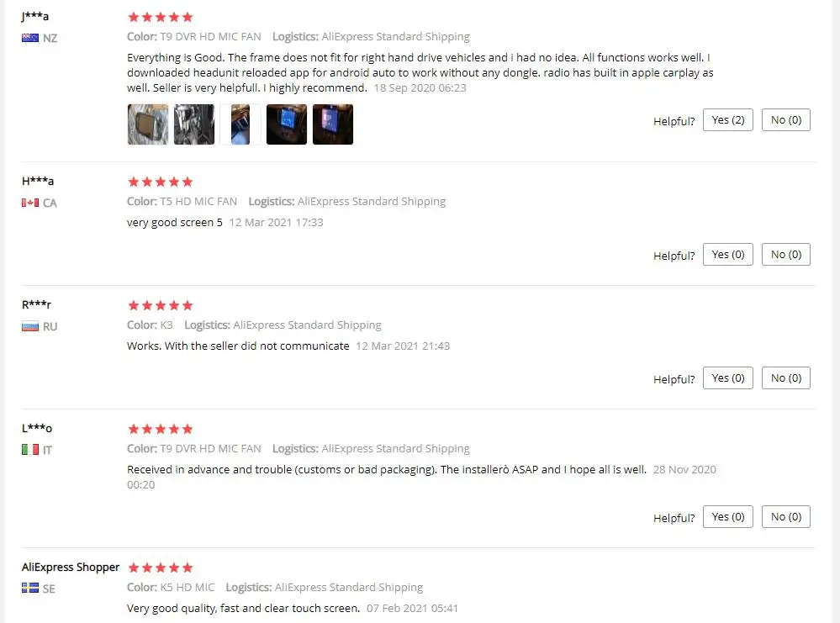840x623 pixels.
Task: Click the Italy flag icon
Action: coord(30,450)
